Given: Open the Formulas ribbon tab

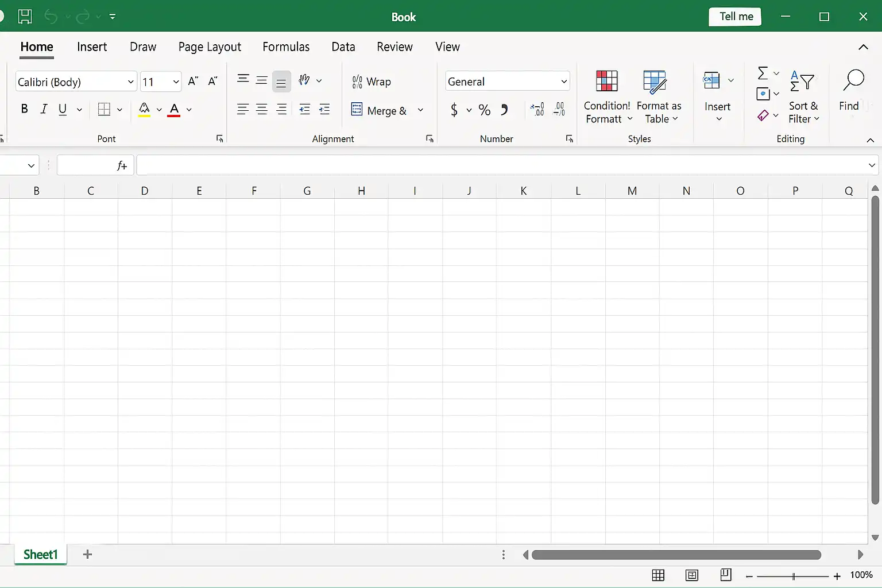Looking at the screenshot, I should click(286, 47).
